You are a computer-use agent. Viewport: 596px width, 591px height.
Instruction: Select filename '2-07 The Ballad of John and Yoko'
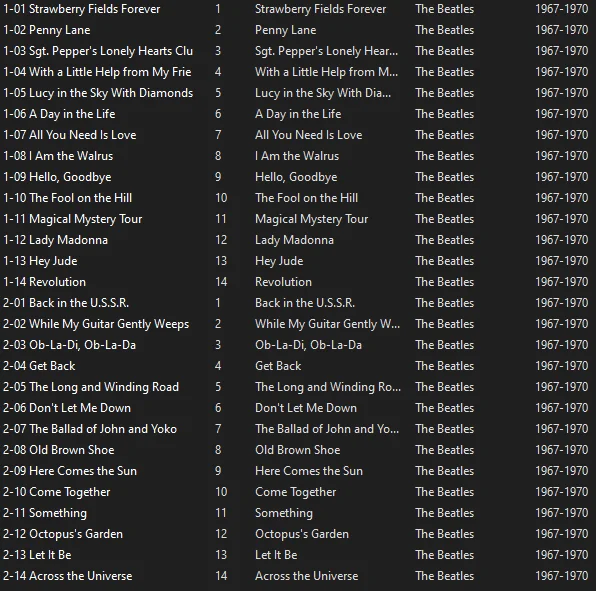pos(90,429)
